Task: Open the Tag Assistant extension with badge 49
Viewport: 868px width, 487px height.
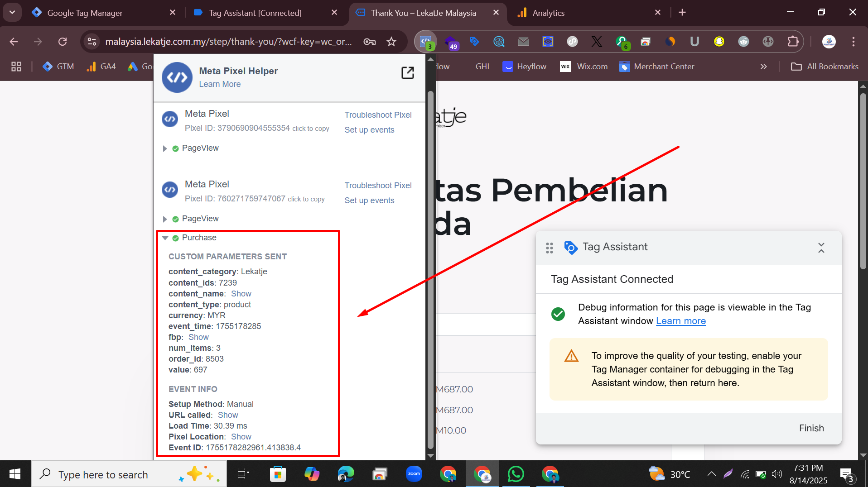Action: (x=451, y=41)
